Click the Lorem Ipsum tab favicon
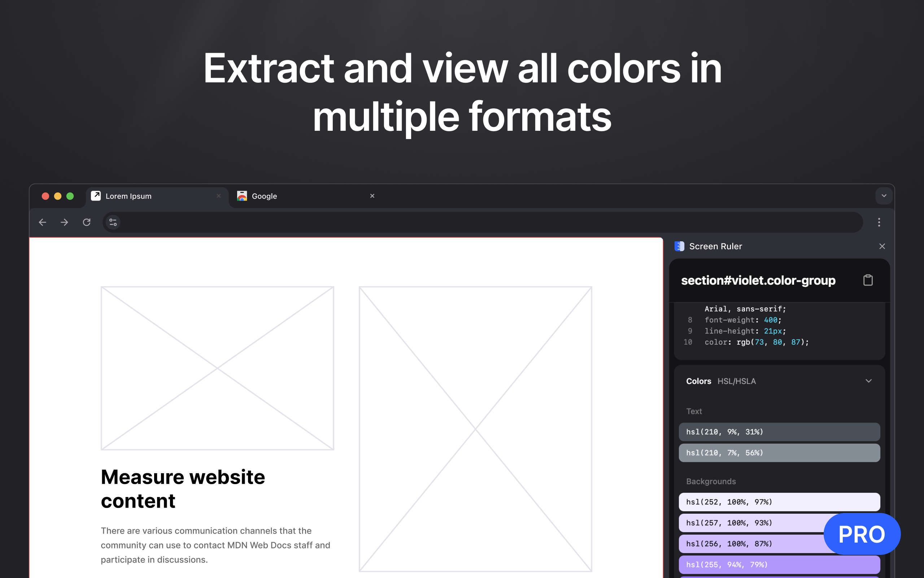 click(x=96, y=196)
